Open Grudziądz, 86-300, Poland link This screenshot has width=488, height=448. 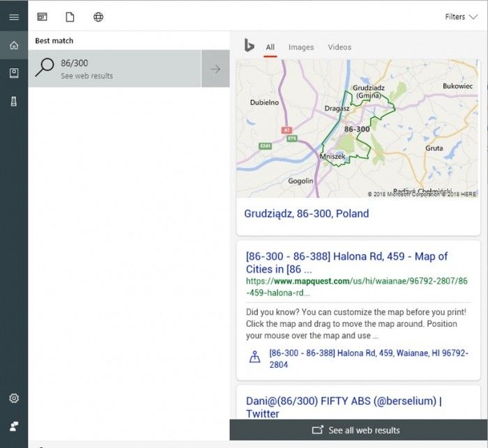[x=306, y=214]
